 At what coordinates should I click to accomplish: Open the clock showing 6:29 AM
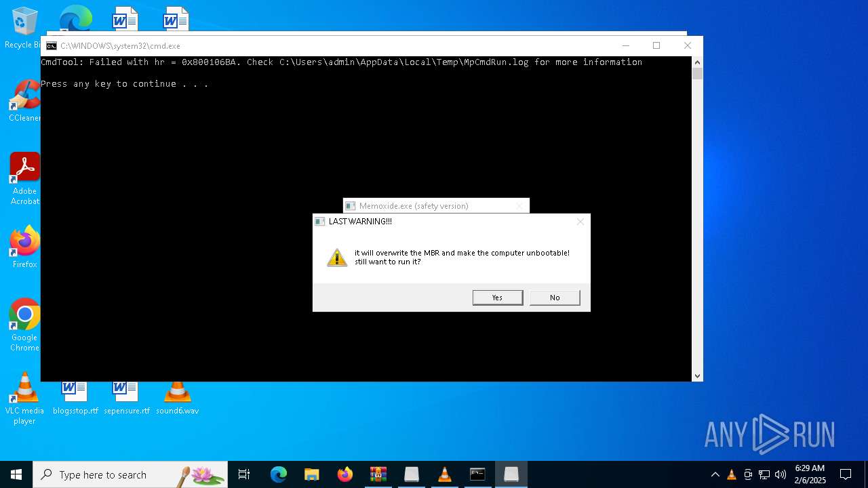(810, 474)
